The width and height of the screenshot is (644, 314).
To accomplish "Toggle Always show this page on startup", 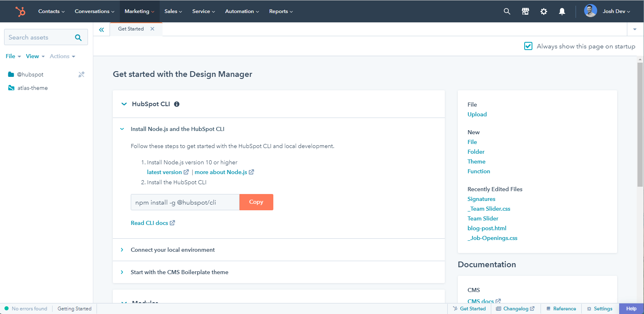I will pyautogui.click(x=528, y=46).
